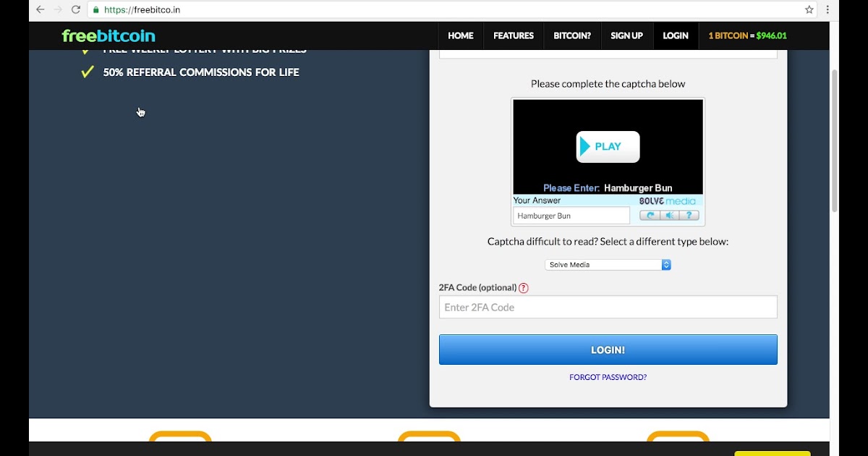Switch to audio captcha speaker icon

click(x=670, y=216)
